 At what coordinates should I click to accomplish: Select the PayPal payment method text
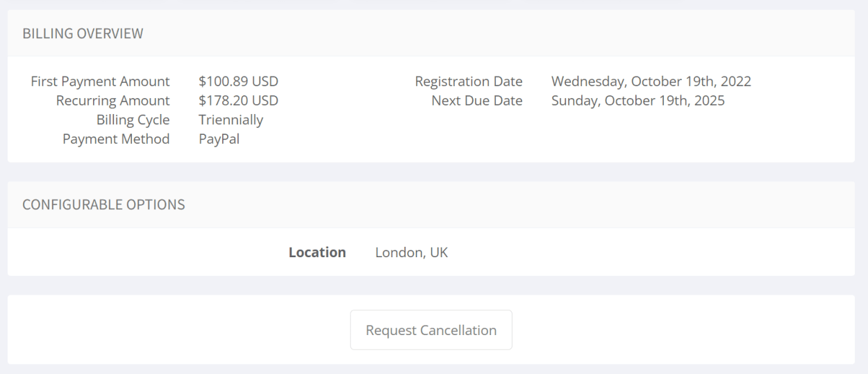(219, 139)
